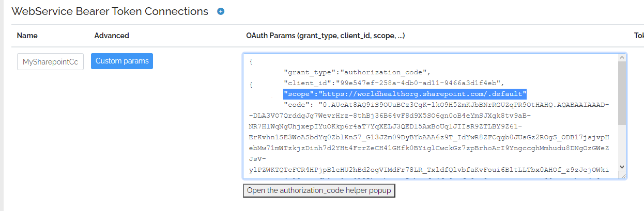
Task: Click the highlighted scope line in textarea
Action: 405,94
